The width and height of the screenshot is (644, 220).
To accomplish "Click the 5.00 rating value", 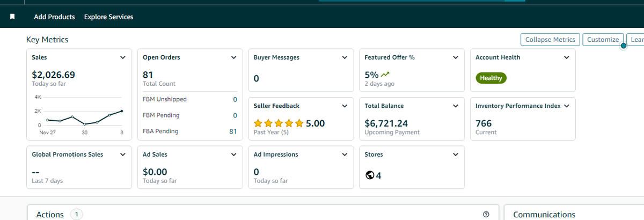I will (316, 123).
